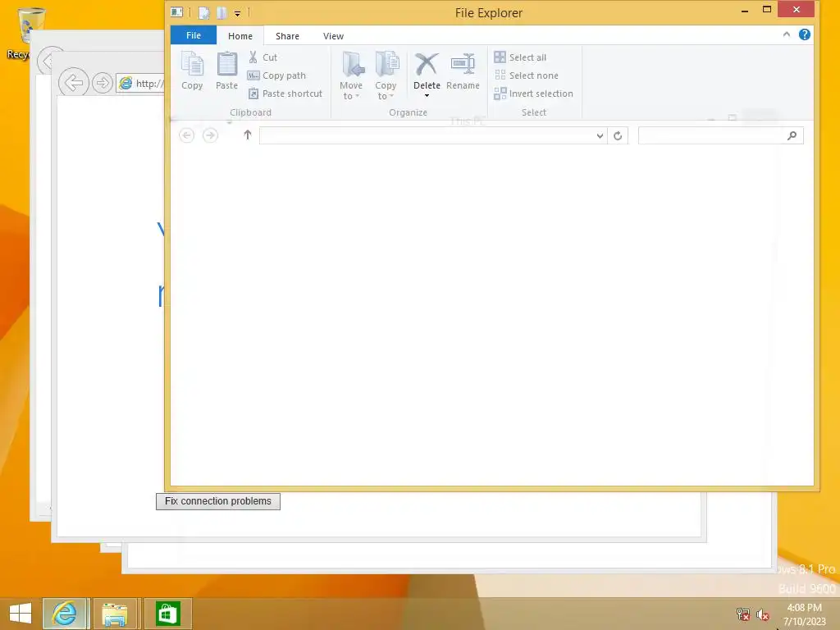Click Internet Explorer back button
This screenshot has height=630, width=840.
tap(73, 83)
